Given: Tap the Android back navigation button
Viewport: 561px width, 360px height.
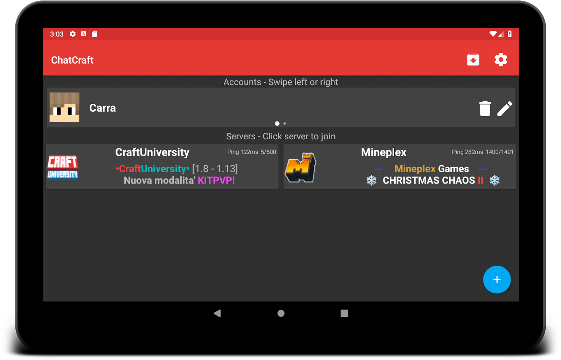Looking at the screenshot, I should (x=217, y=313).
